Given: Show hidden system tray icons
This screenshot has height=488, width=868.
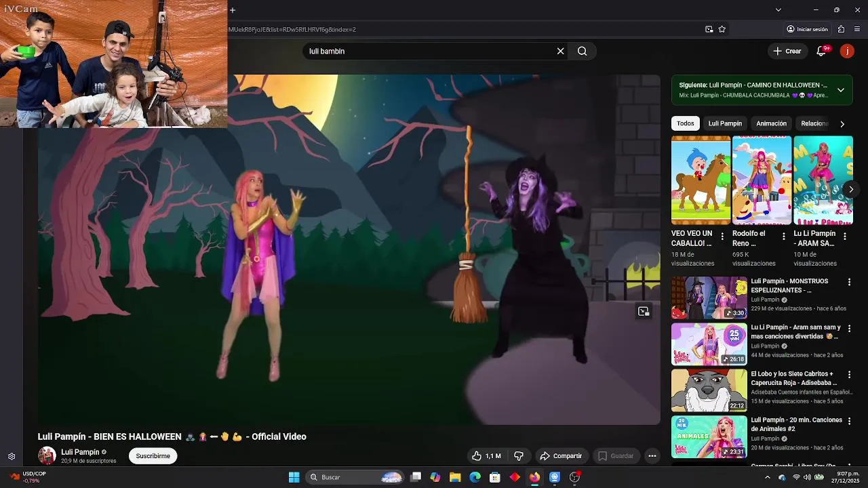Looking at the screenshot, I should (x=768, y=477).
